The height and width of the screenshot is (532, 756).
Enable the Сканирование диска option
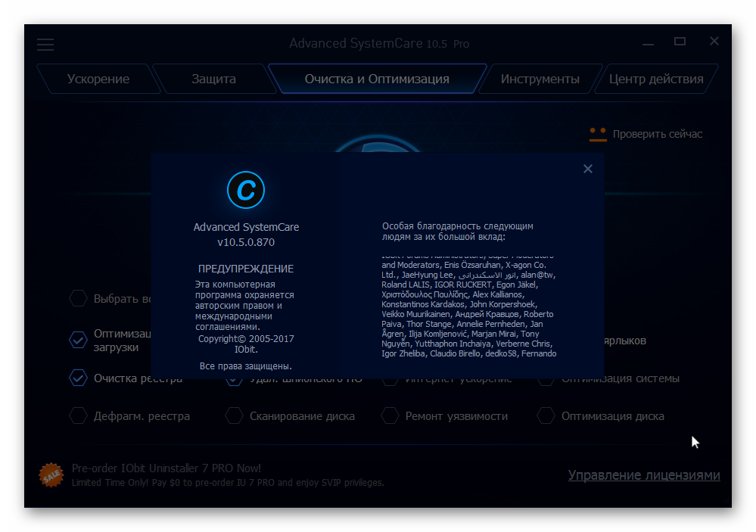tap(235, 415)
